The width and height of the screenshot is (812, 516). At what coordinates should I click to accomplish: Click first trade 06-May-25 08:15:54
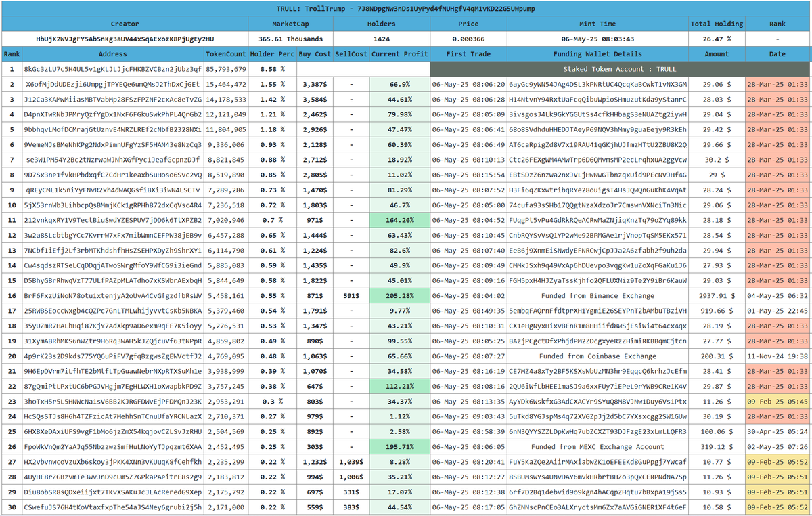468,175
